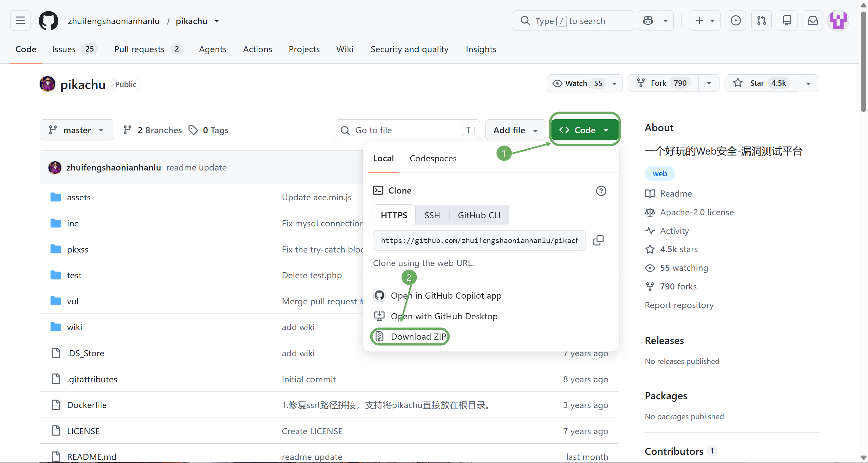Viewport: 868px width, 463px height.
Task: Open the Security and quality tab
Action: coord(409,49)
